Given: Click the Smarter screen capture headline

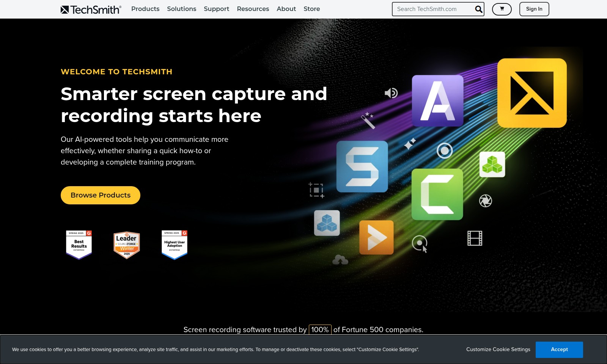Looking at the screenshot, I should [x=194, y=105].
